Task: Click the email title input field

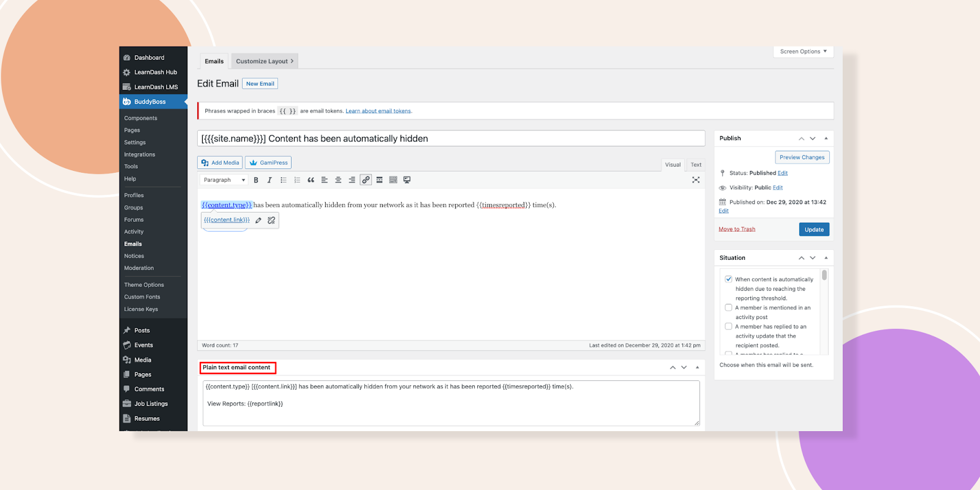Action: pyautogui.click(x=451, y=138)
